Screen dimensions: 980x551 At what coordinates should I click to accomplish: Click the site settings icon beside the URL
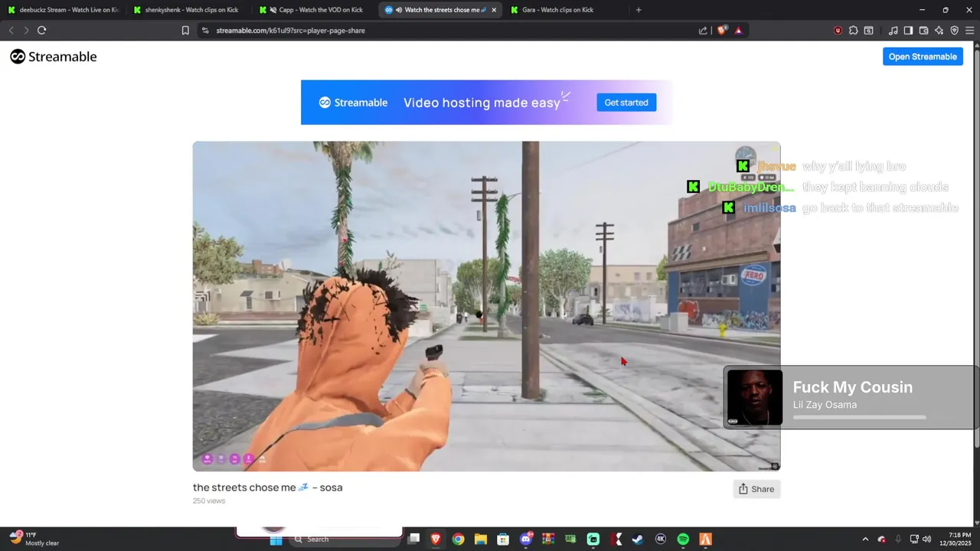(x=204, y=31)
